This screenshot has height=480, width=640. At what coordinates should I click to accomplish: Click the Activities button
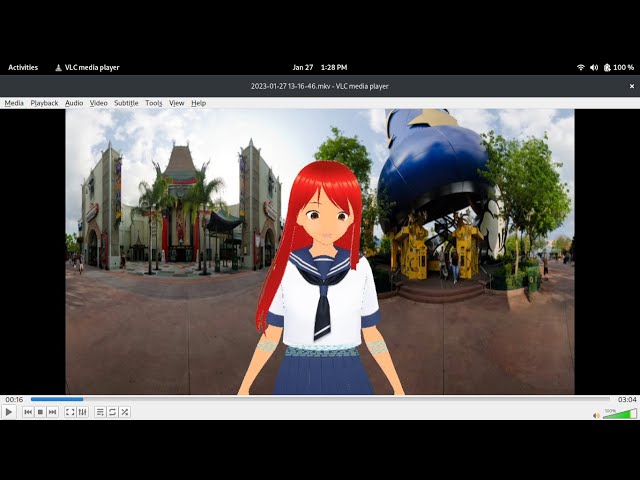[x=23, y=67]
